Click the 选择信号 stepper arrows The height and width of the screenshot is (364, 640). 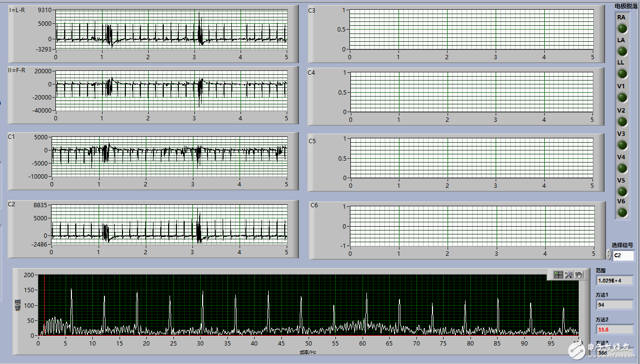point(609,255)
